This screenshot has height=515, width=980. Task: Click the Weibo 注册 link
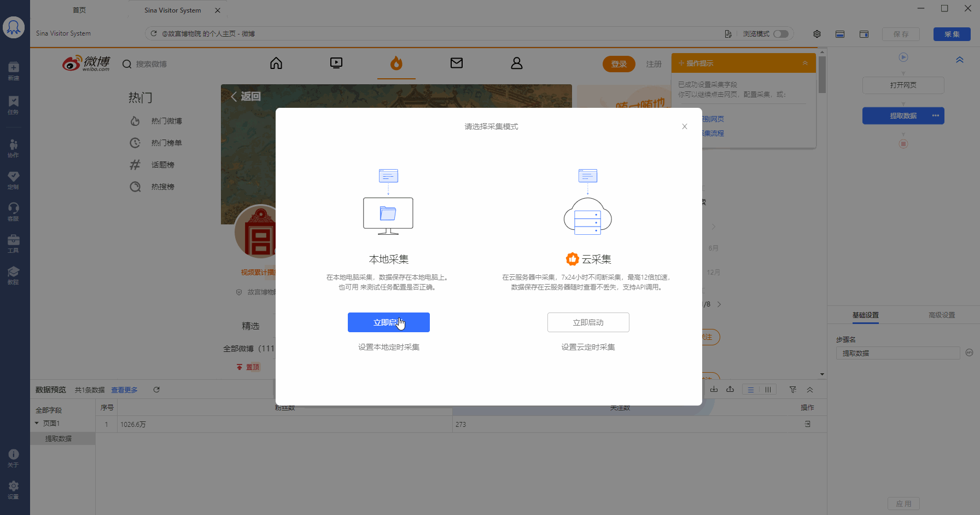click(654, 64)
